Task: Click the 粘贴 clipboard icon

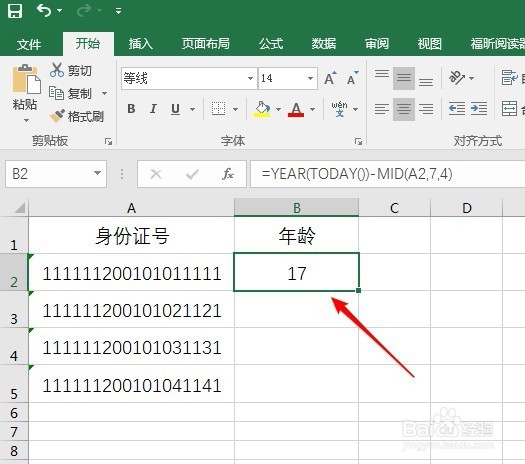Action: 26,79
